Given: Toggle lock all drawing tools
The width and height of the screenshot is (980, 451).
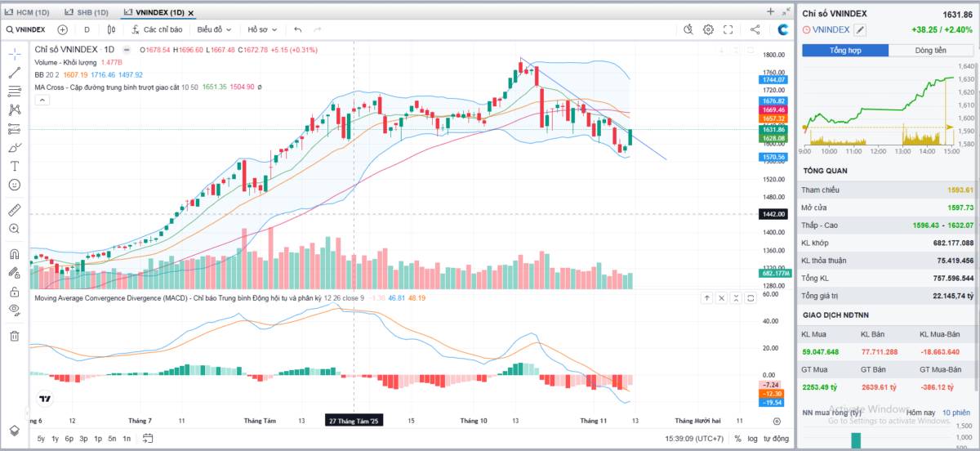Looking at the screenshot, I should (14, 292).
